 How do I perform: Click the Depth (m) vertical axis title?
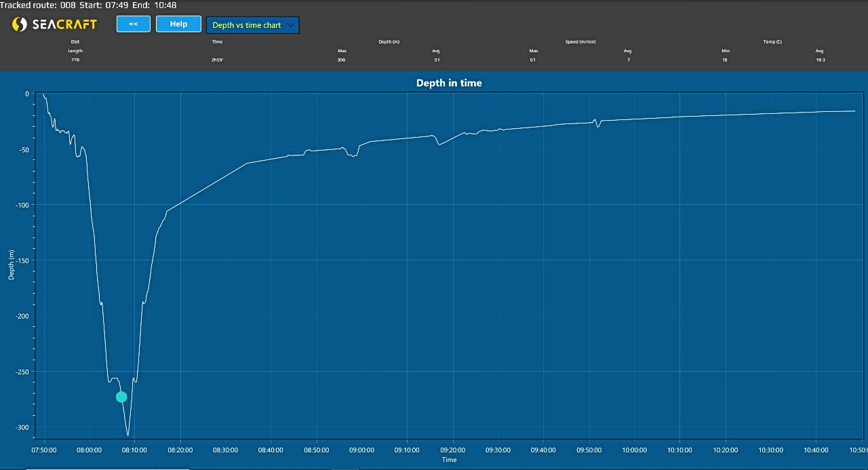click(x=11, y=265)
